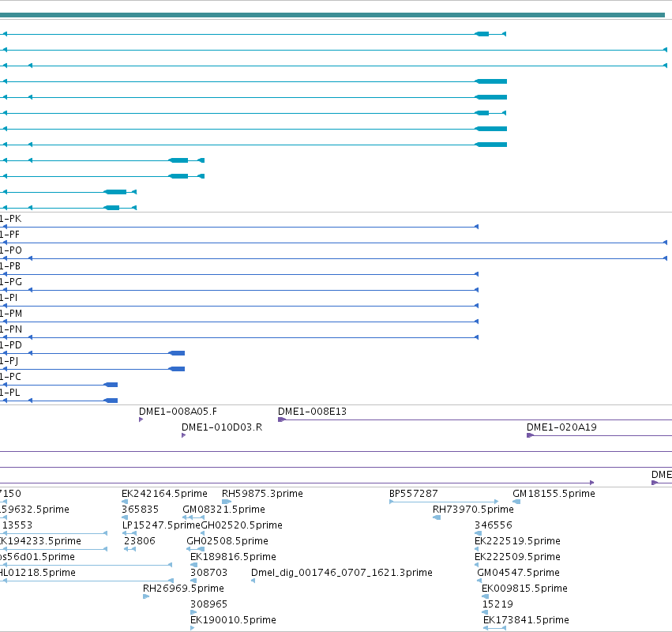Select the GM18155.5prime label
Viewport: 672px width, 632px height.
554,494
